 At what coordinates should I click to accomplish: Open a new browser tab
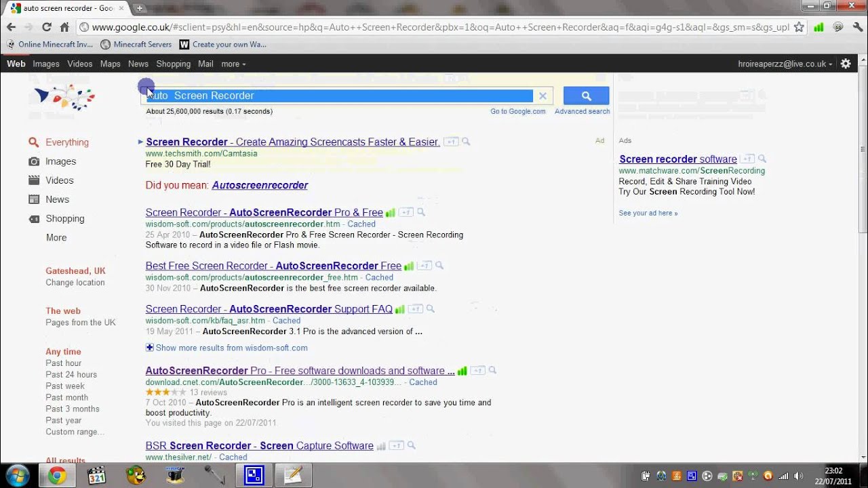(140, 8)
